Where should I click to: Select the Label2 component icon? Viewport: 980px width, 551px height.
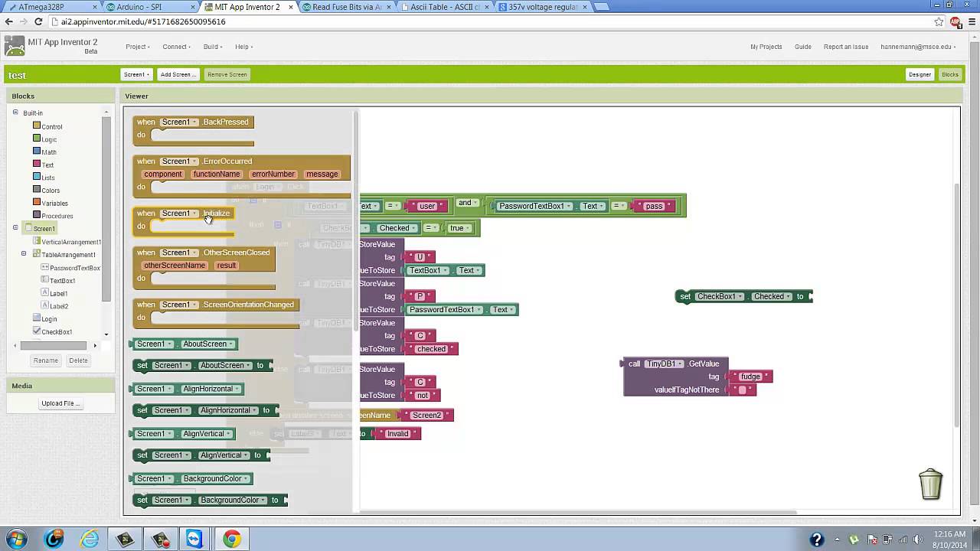pos(44,306)
